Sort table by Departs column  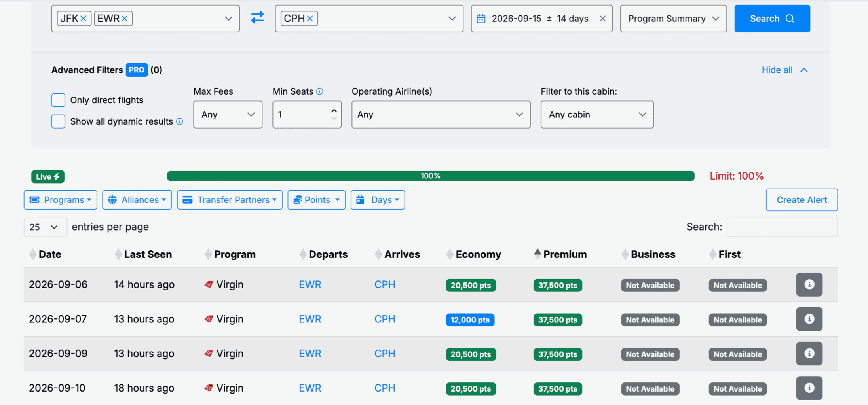(x=323, y=254)
